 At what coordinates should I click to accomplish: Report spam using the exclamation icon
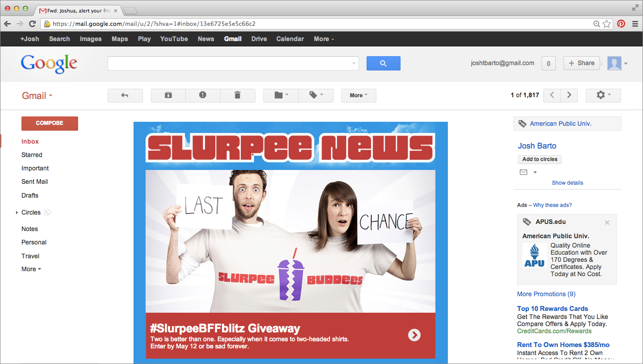click(203, 95)
